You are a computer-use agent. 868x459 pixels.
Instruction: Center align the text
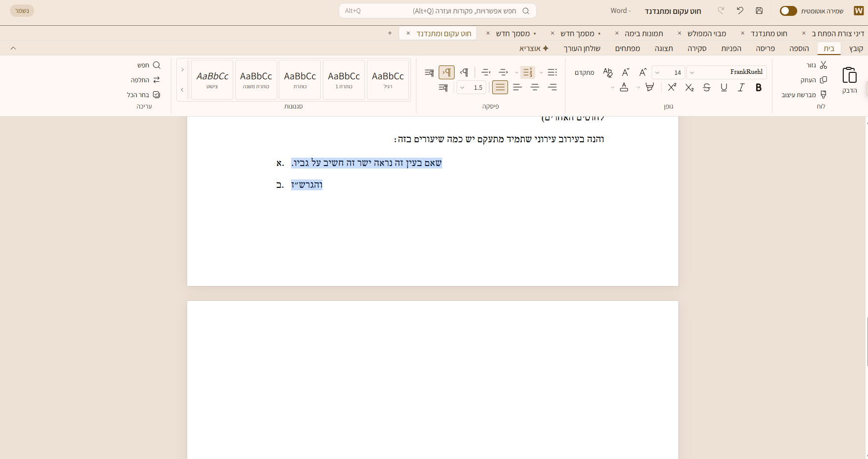pos(535,87)
